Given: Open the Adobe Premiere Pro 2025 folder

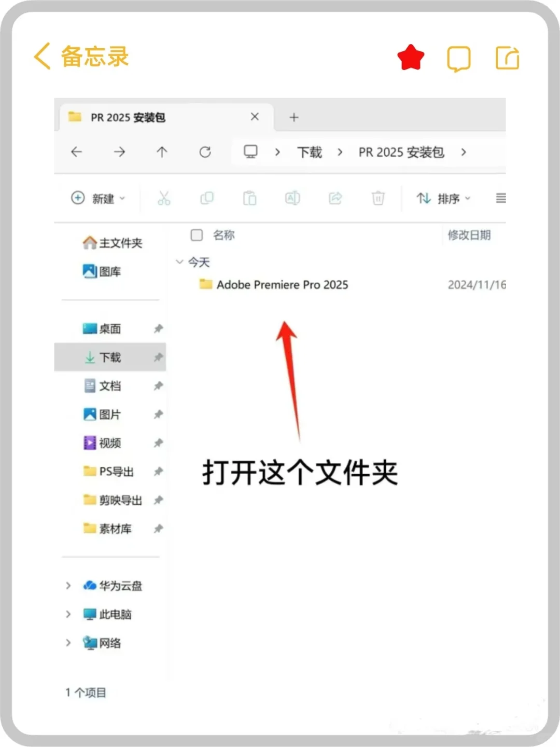Looking at the screenshot, I should coord(283,284).
